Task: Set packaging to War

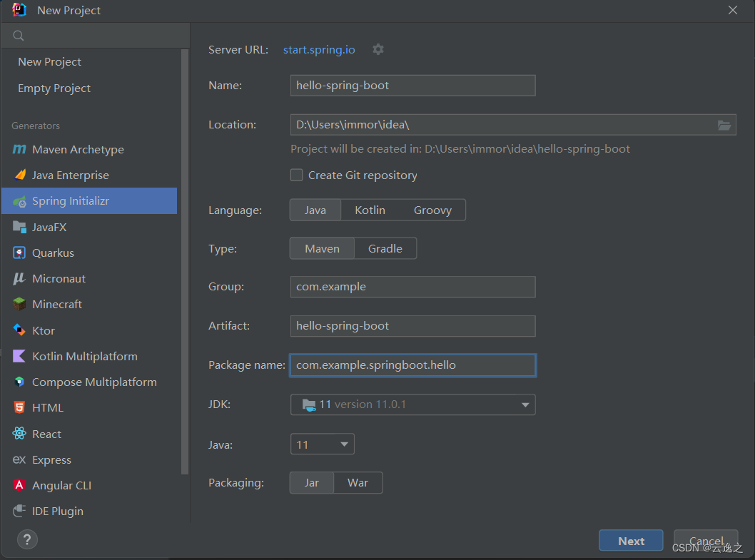Action: pos(358,482)
